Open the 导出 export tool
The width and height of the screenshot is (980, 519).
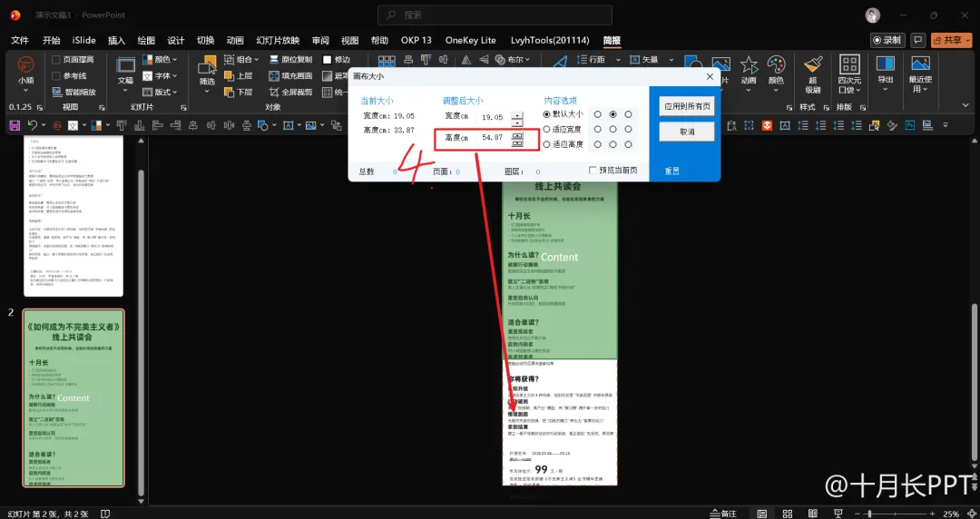click(885, 73)
